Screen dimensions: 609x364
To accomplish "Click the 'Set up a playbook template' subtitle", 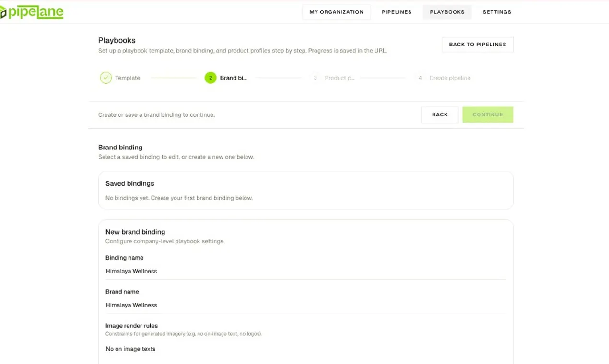I will (243, 51).
